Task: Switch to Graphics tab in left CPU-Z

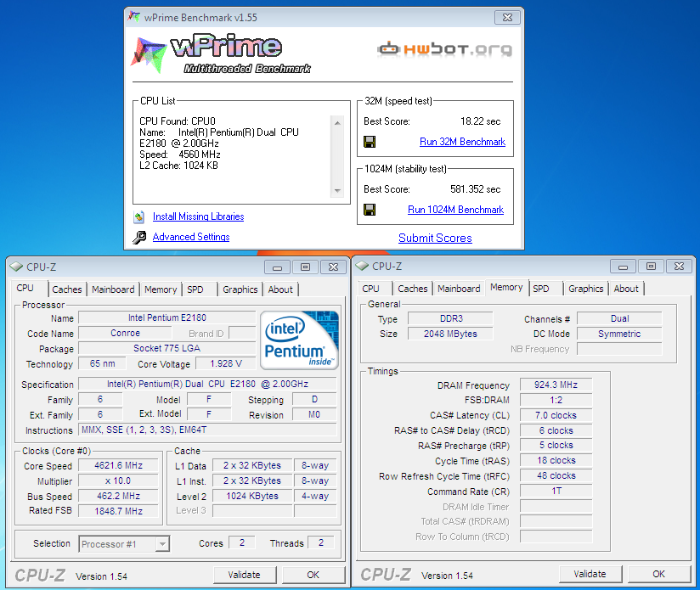Action: click(240, 289)
